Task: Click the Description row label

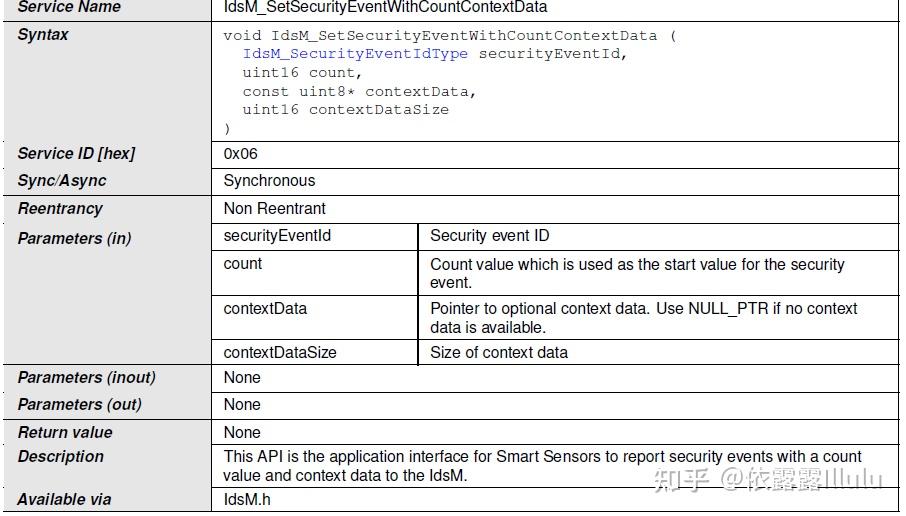Action: click(x=61, y=457)
